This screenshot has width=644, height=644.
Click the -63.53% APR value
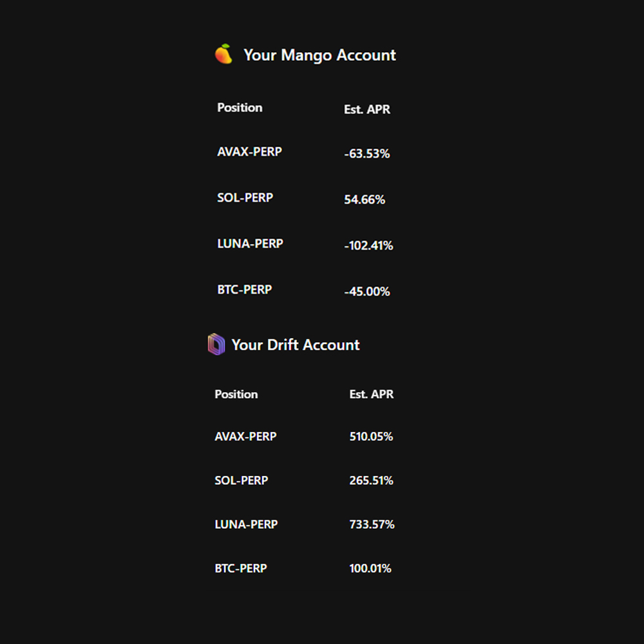pos(367,154)
